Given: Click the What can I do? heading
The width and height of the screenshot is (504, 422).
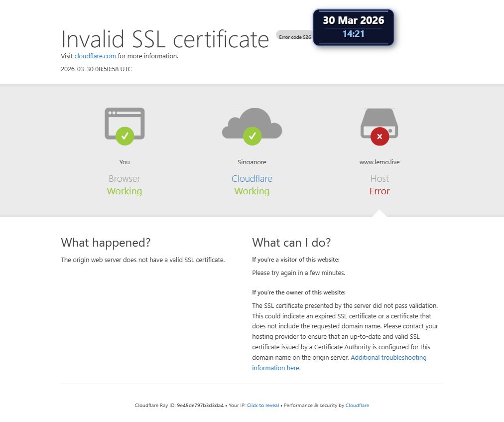Looking at the screenshot, I should click(291, 243).
